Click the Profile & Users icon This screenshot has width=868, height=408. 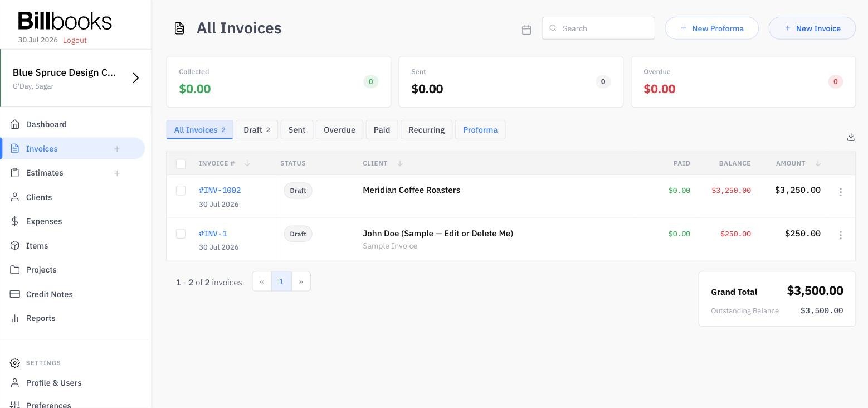(x=15, y=383)
